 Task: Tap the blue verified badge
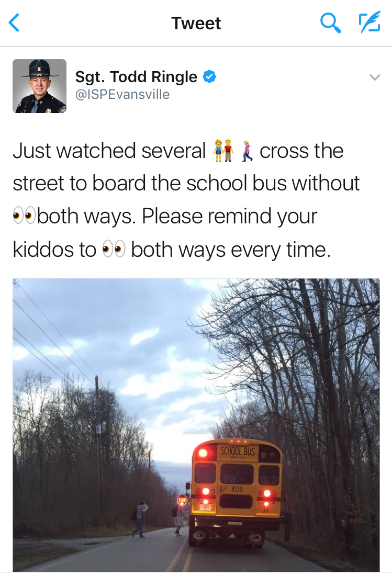tap(209, 76)
